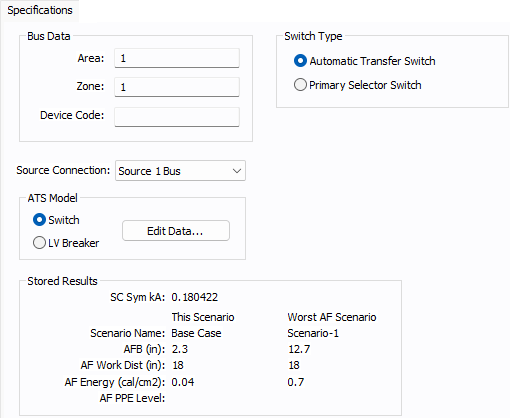Click the Scenario-1 worst AF scenario name
The width and height of the screenshot is (510, 418).
pyautogui.click(x=313, y=333)
